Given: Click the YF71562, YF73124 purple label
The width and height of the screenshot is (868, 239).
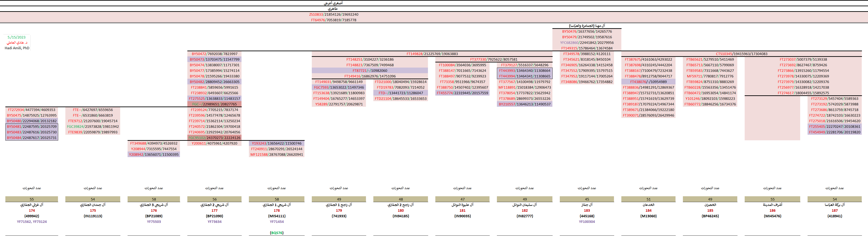Looking at the screenshot, I should pos(32,222).
